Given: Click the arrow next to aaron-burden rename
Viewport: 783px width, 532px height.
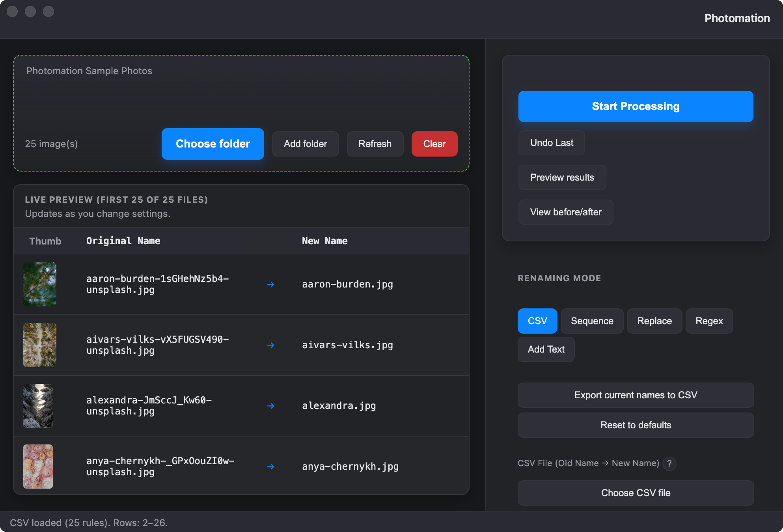Looking at the screenshot, I should (271, 284).
